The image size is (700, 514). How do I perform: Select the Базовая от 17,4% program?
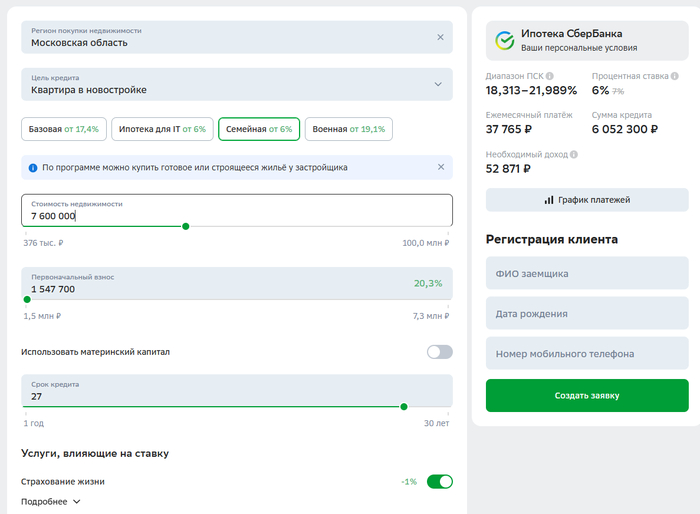coord(64,129)
